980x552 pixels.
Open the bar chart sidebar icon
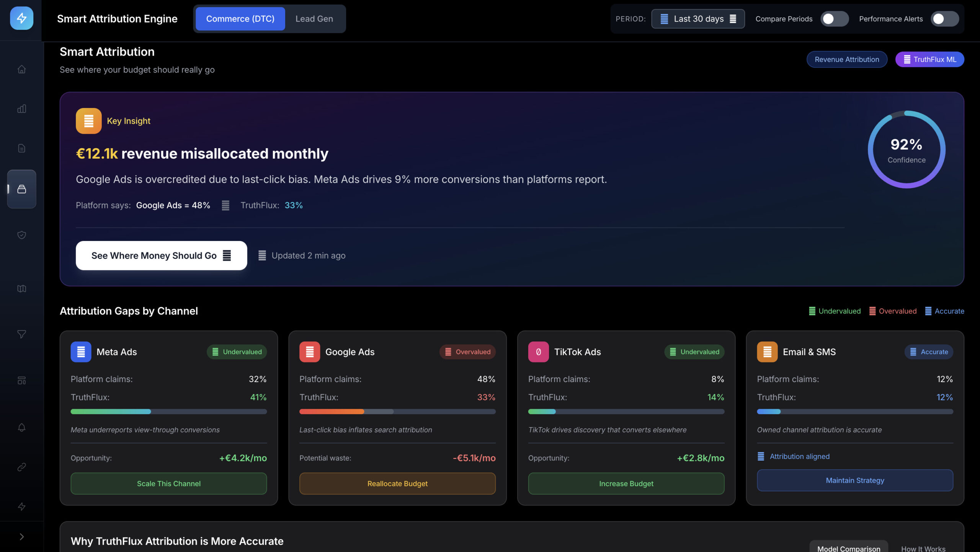tap(22, 109)
